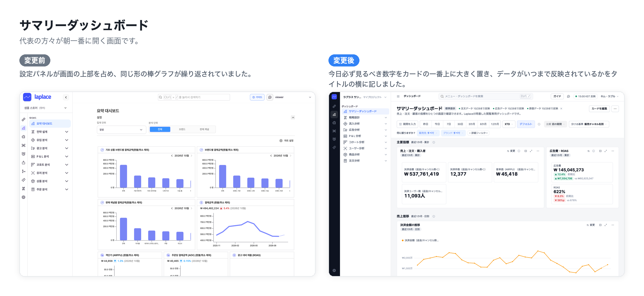Select the 7日 period toggle

click(449, 124)
